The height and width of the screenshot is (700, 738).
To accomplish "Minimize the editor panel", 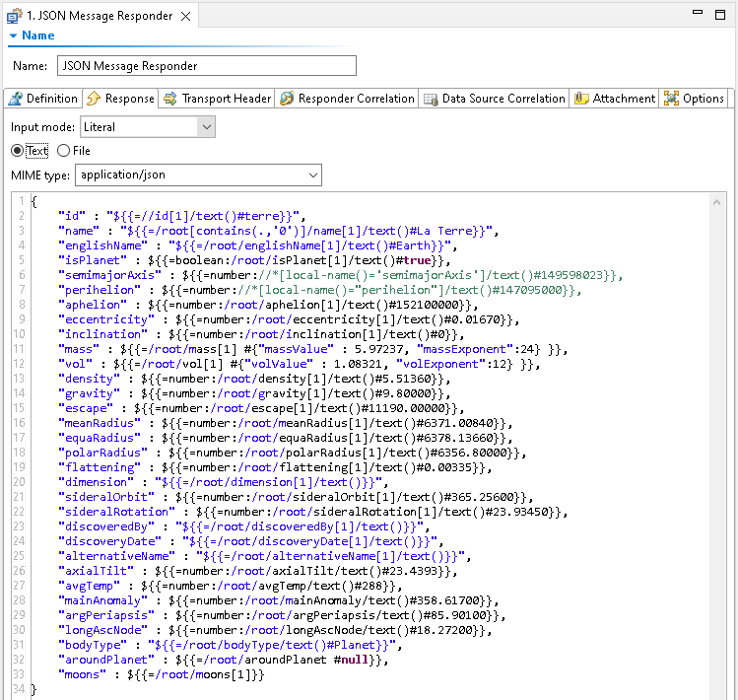I will click(698, 13).
